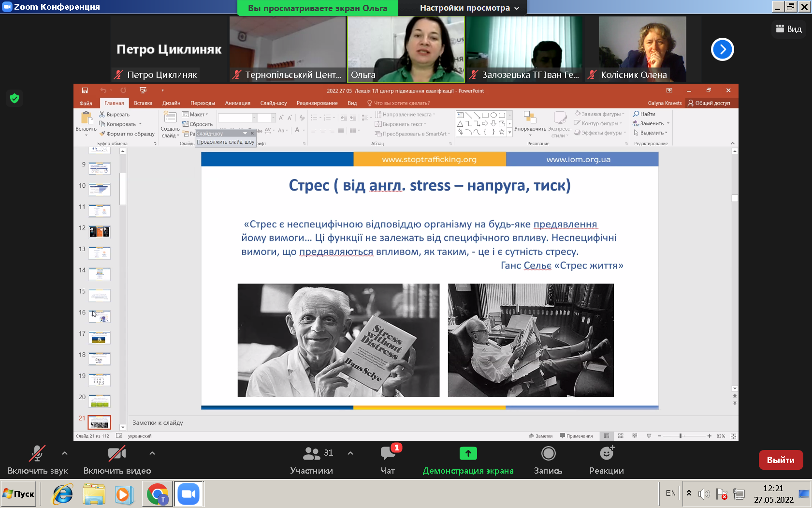812x508 pixels.
Task: Expand audio options arrow next to Включить звук
Action: click(x=65, y=453)
